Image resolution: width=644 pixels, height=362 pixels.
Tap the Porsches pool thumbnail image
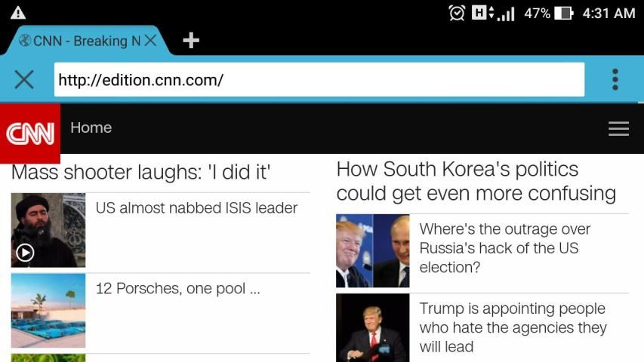point(48,311)
